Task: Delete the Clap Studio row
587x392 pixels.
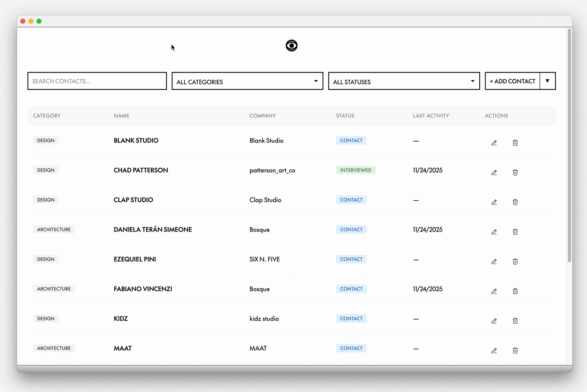Action: pyautogui.click(x=515, y=202)
